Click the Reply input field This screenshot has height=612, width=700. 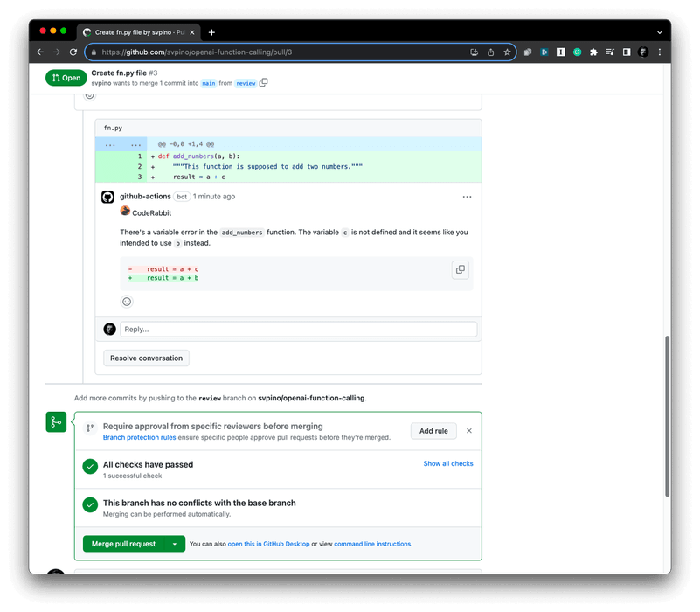(298, 330)
